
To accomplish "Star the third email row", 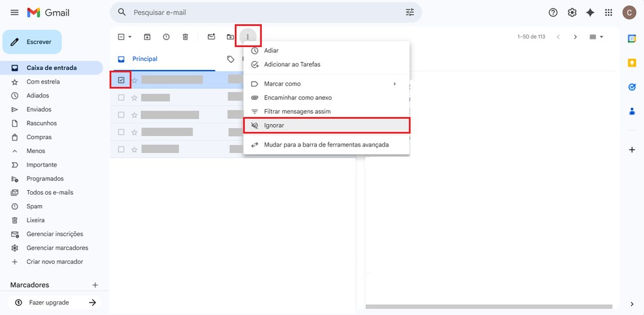I will [134, 115].
